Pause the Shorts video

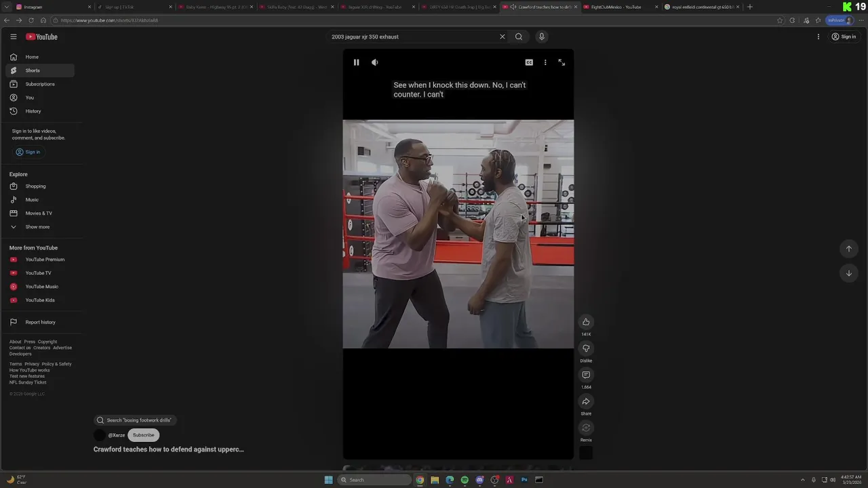coord(356,62)
